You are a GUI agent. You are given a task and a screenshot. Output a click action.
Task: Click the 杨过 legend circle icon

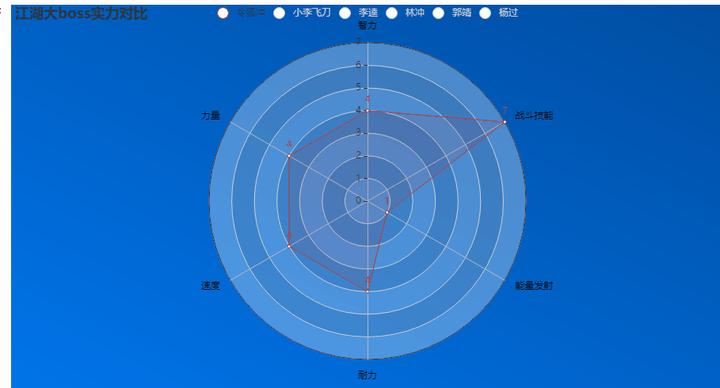coord(485,13)
